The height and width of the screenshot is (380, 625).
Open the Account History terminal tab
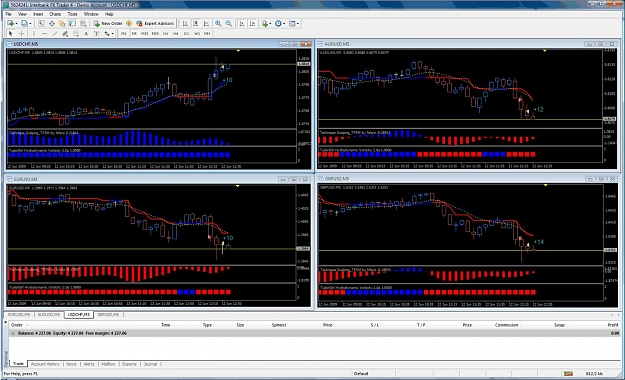pyautogui.click(x=45, y=364)
